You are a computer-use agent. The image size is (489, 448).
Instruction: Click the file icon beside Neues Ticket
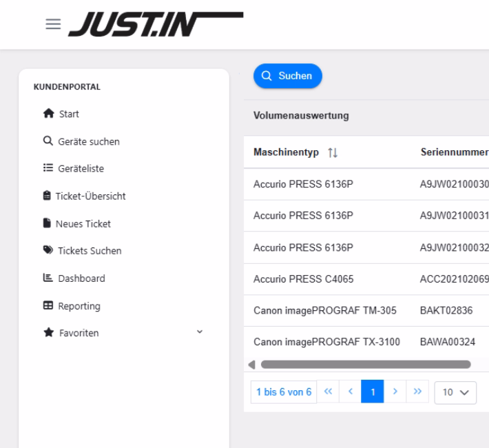[x=47, y=223]
